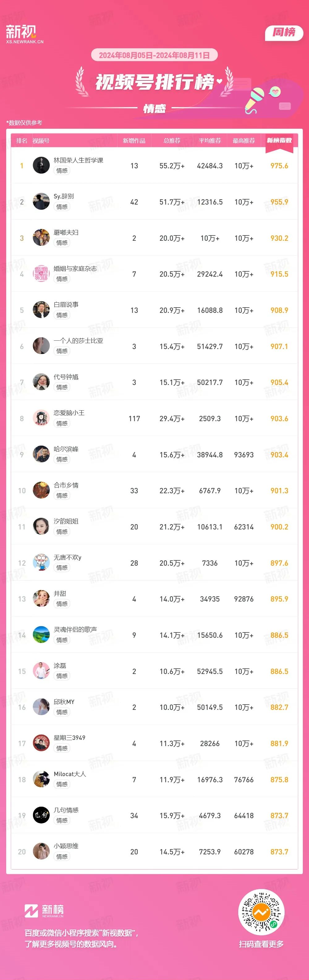This screenshot has height=980, width=309.
Task: Open the 小颖思维 account name
Action: (x=66, y=846)
